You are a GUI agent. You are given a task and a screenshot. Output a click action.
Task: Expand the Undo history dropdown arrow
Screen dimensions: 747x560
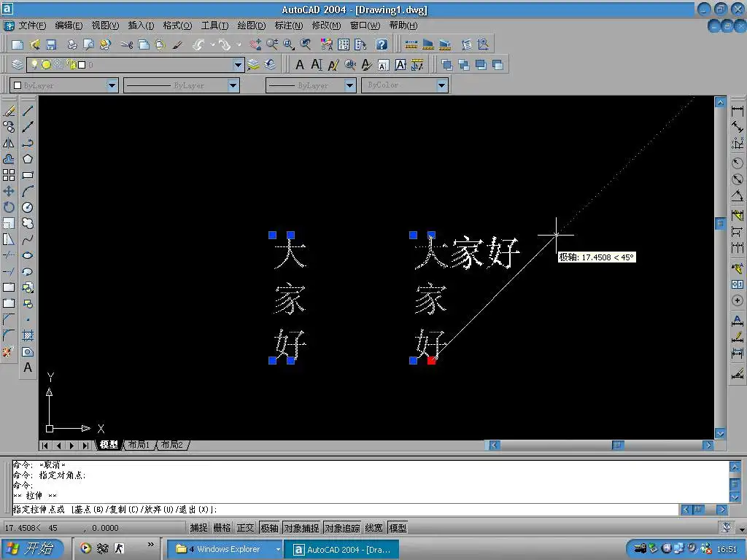tap(212, 44)
